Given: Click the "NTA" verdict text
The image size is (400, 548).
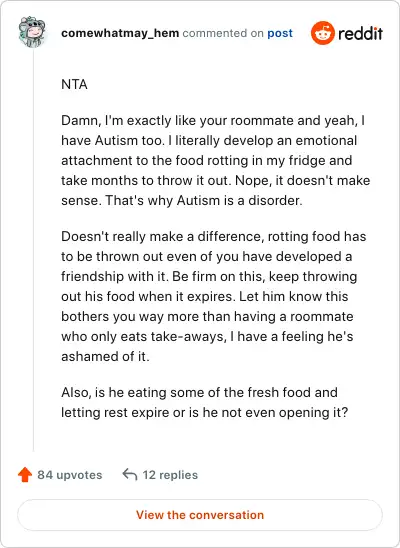Looking at the screenshot, I should (x=74, y=85).
